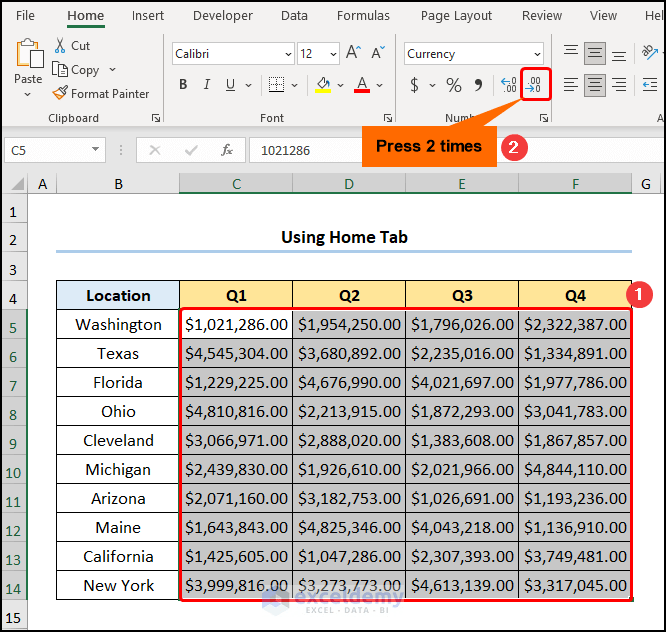Switch to the Review tab
Screen dimensions: 666x632
pos(542,16)
